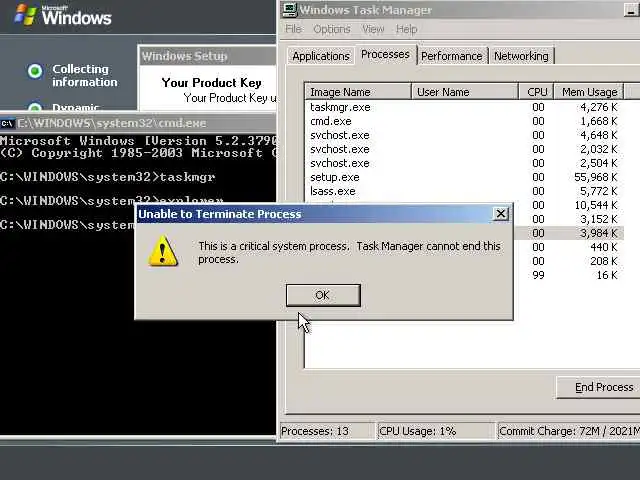This screenshot has height=480, width=640.
Task: Open the Options menu in Task Manager
Action: pyautogui.click(x=332, y=29)
